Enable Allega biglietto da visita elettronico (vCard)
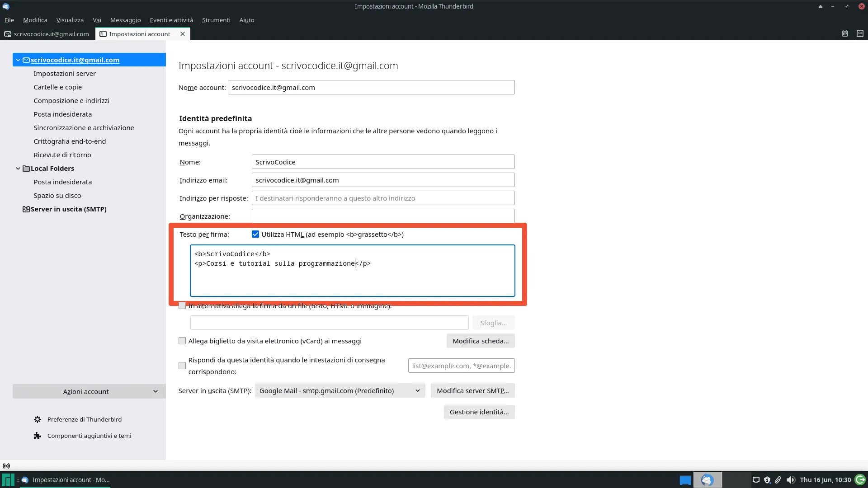Screen dimensions: 868x488 pos(182,341)
